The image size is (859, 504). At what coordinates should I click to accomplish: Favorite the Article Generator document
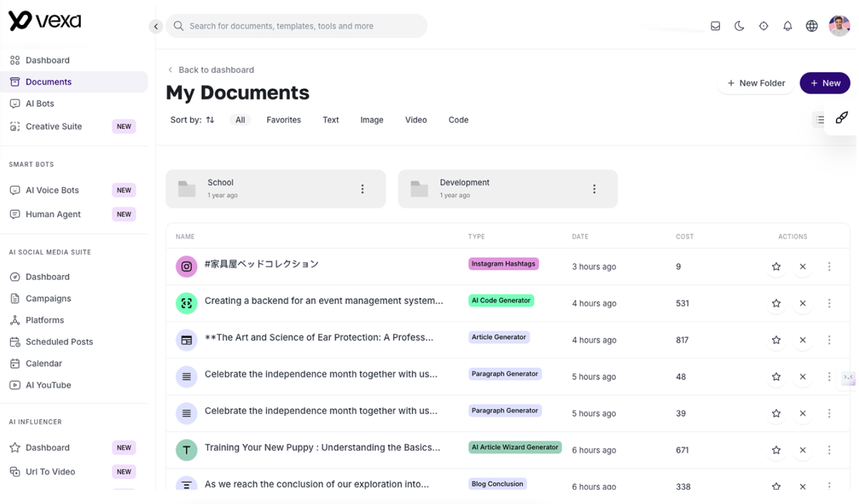click(x=776, y=340)
